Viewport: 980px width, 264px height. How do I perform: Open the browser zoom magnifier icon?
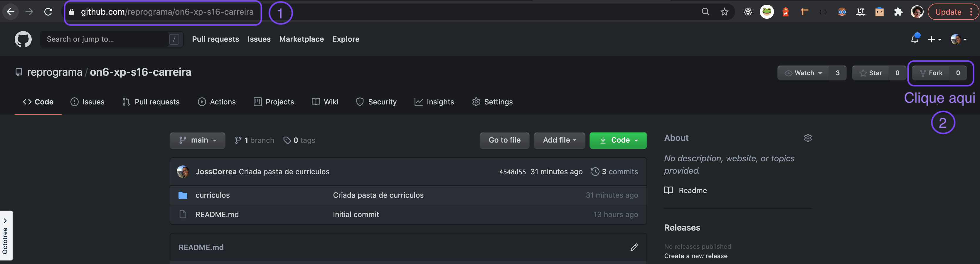(706, 12)
